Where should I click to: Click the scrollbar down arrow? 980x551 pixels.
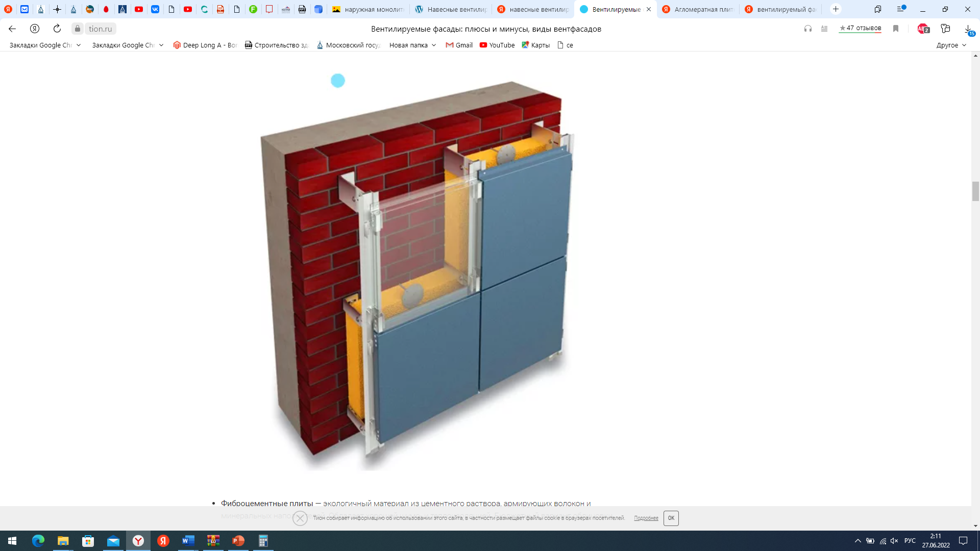975,526
